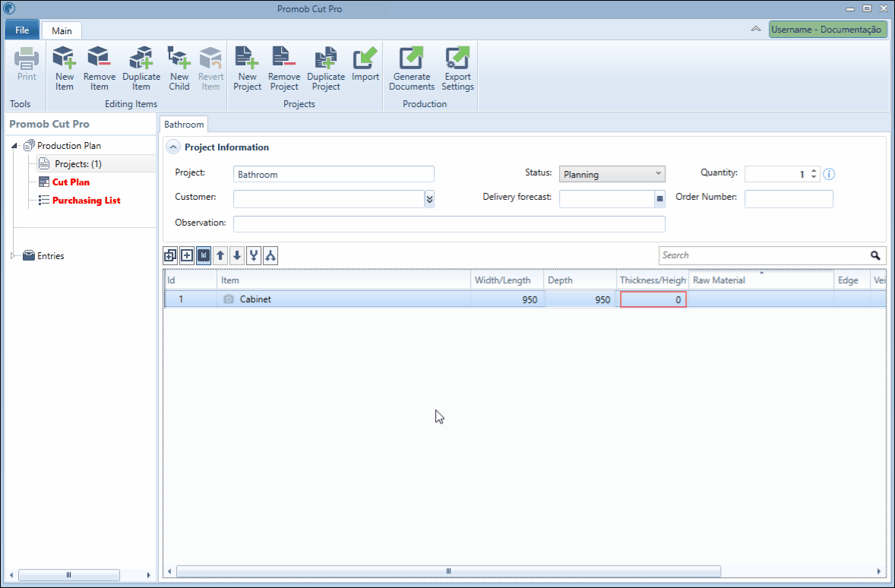Viewport: 895px width, 588px height.
Task: Collapse the Project Information section
Action: pos(173,147)
